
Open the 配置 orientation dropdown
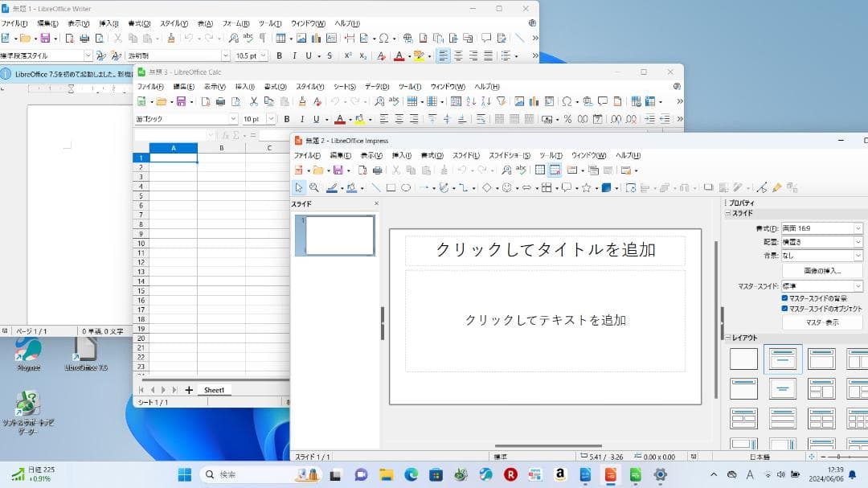tap(857, 241)
